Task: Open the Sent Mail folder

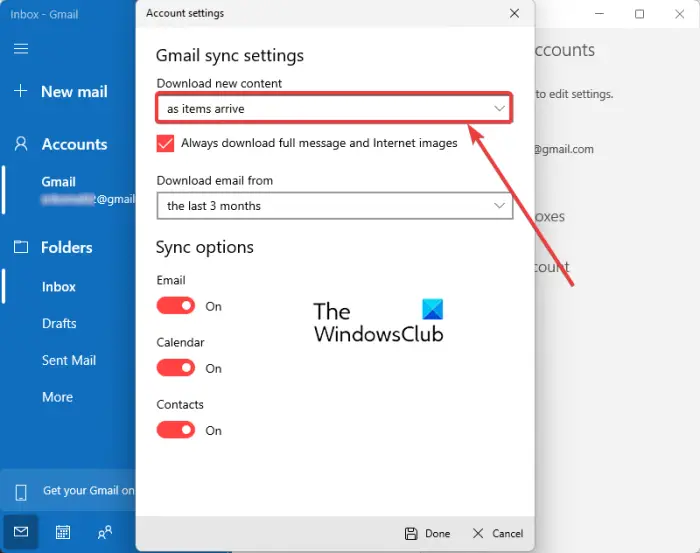Action: (69, 360)
